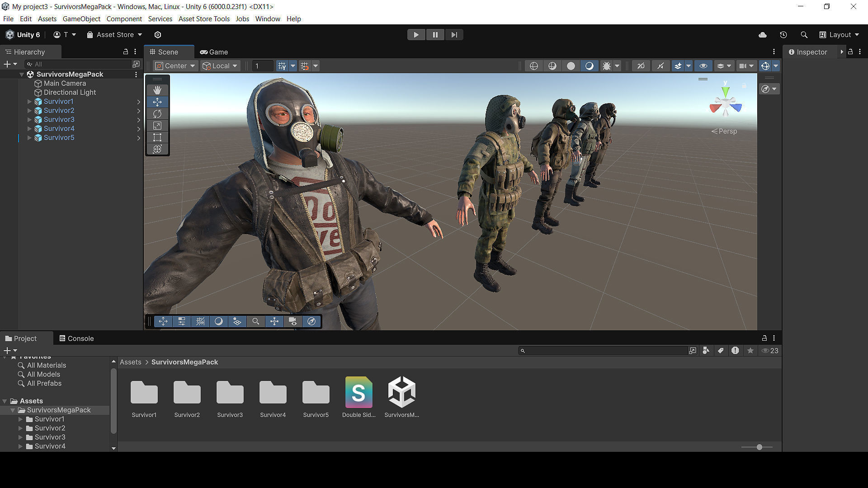Screen dimensions: 868x488
Task: Switch to the Game tab
Action: (x=214, y=52)
